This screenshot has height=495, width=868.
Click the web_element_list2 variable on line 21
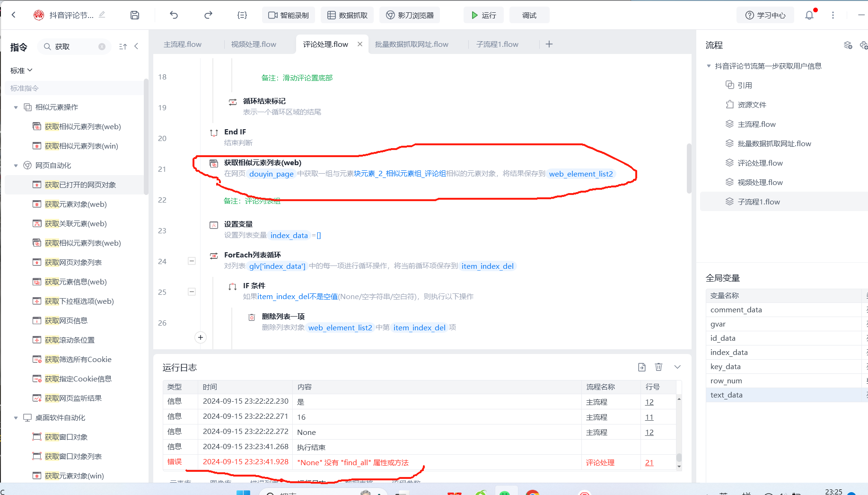point(581,174)
